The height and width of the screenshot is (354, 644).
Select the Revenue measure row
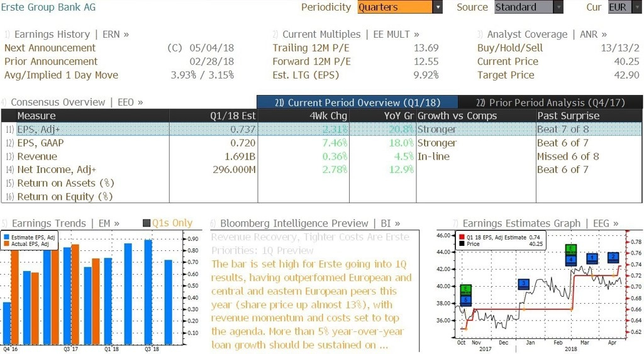point(321,157)
